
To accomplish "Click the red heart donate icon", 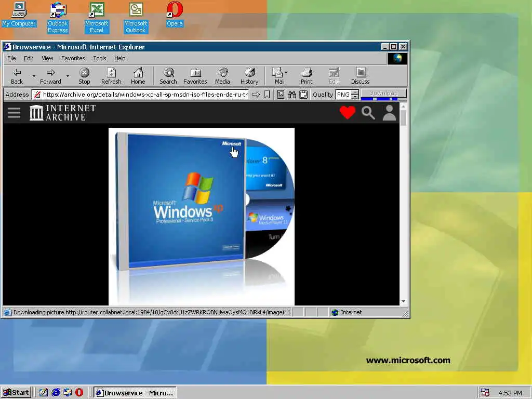I will click(348, 112).
